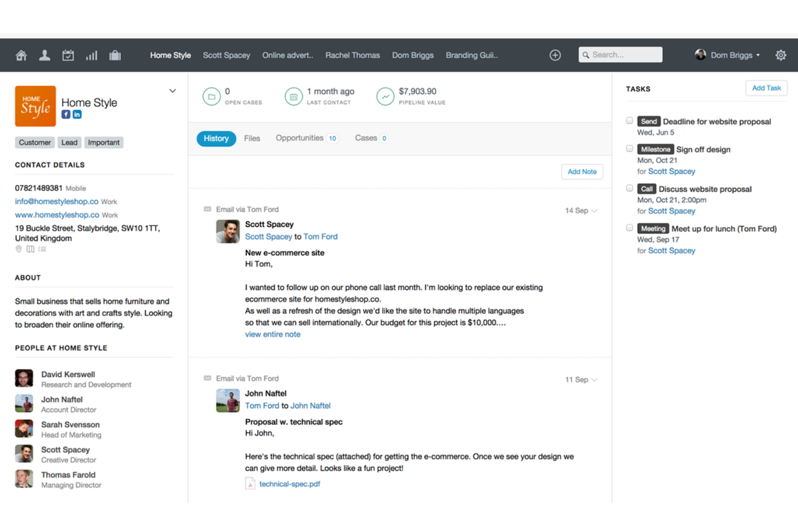798x532 pixels.
Task: Open Home Style's LinkedIn icon
Action: coord(77,114)
